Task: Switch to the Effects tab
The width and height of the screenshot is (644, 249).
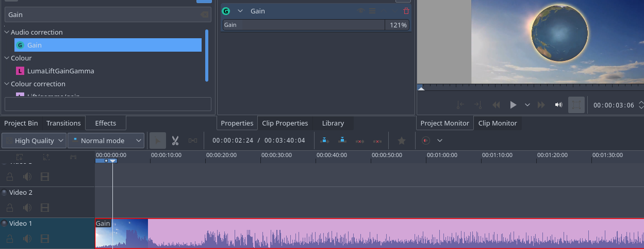Action: pos(106,123)
